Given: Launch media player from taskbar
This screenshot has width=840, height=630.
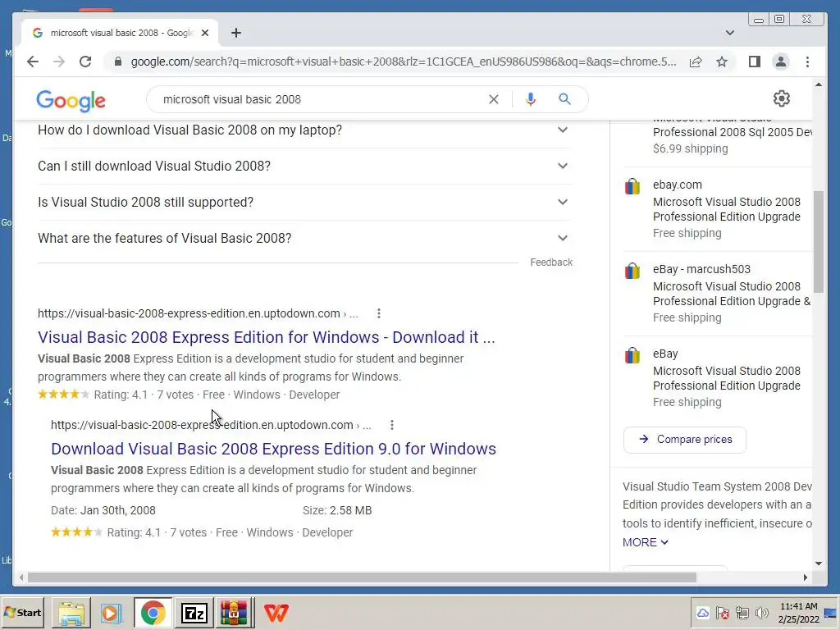Looking at the screenshot, I should 111,613.
